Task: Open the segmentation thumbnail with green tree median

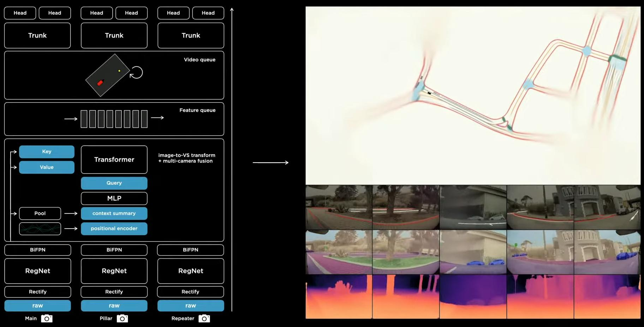Action: [x=406, y=252]
